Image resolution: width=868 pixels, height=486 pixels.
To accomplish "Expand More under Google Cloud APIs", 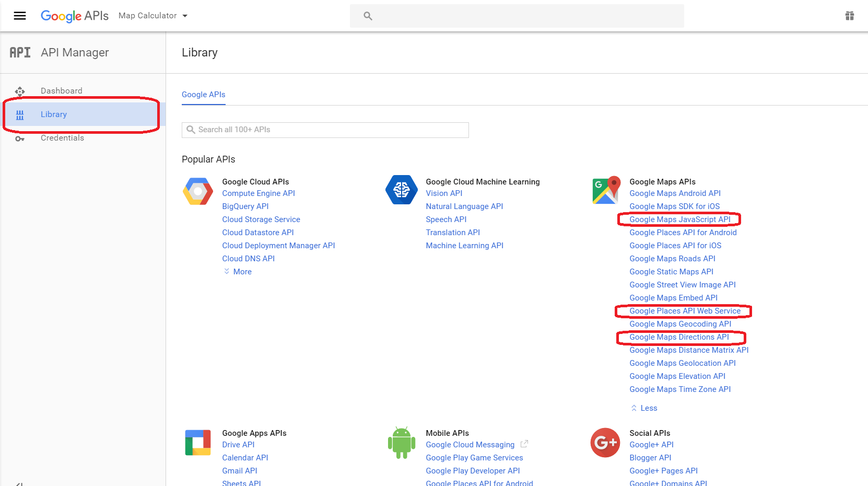I will 238,272.
